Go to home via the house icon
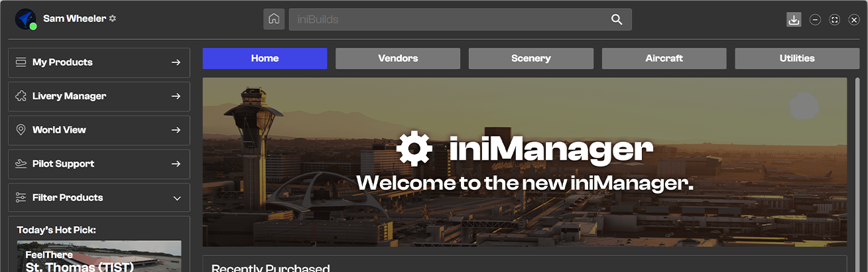The width and height of the screenshot is (868, 272). 274,19
